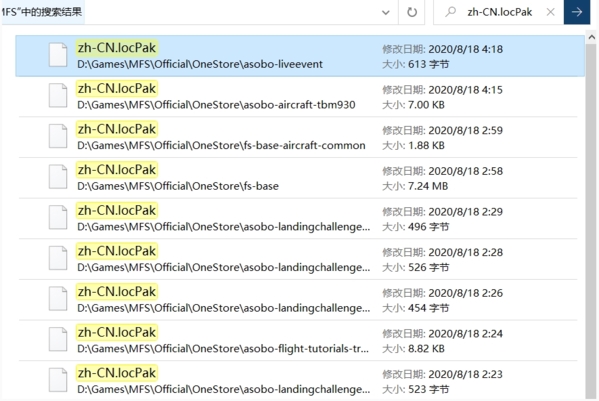Click the file icon of the asobo-flight-tutorials result
The height and width of the screenshot is (401, 599).
tap(58, 340)
